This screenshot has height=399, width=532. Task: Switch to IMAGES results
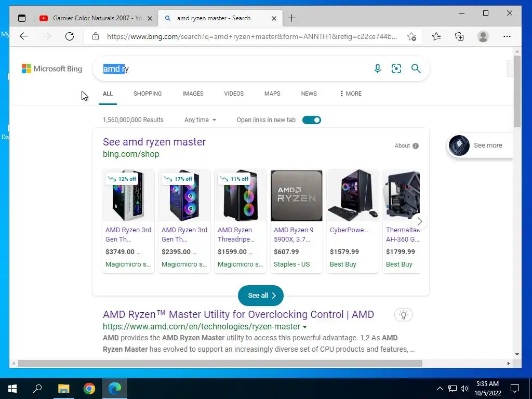pyautogui.click(x=193, y=94)
